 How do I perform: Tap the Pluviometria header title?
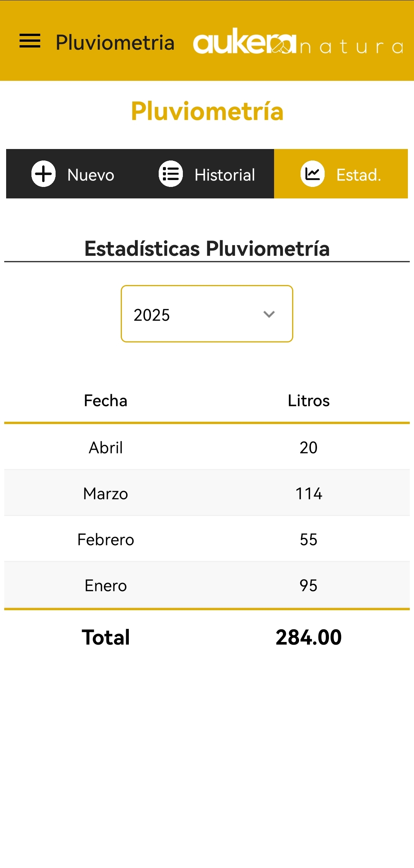pos(115,42)
